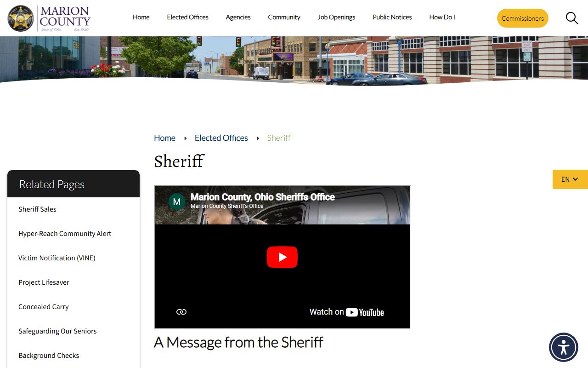The width and height of the screenshot is (588, 368).
Task: Open the Background Checks page
Action: click(49, 356)
